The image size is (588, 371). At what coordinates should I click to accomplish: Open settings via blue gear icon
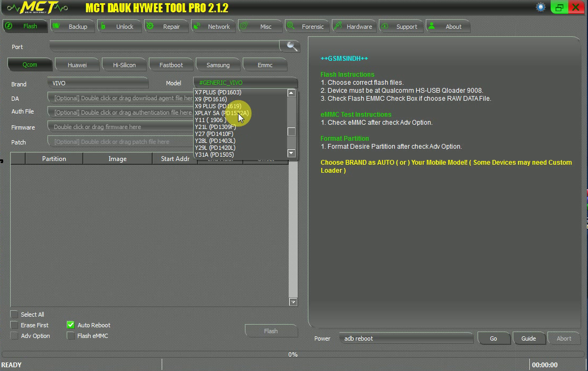coord(541,7)
